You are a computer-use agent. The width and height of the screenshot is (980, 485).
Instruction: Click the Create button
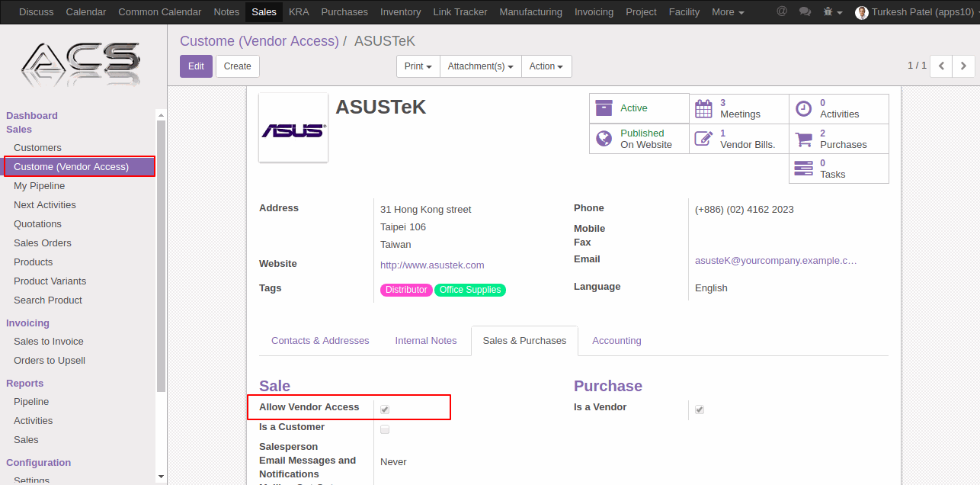pyautogui.click(x=237, y=66)
